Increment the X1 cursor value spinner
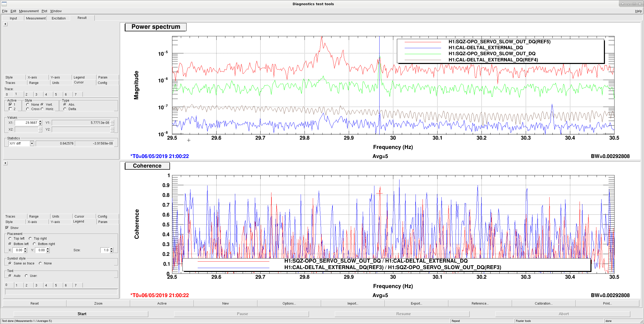Viewport: 644px width, 324px height. tap(40, 121)
